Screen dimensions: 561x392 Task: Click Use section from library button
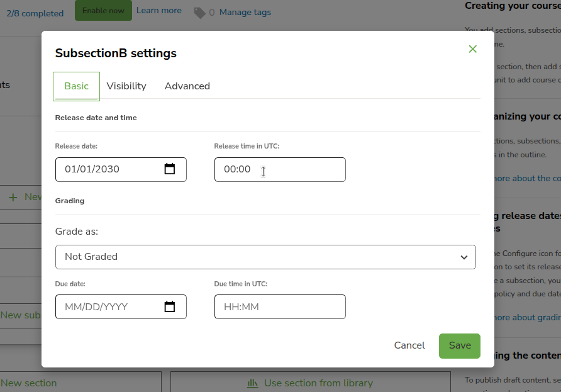[x=310, y=382]
